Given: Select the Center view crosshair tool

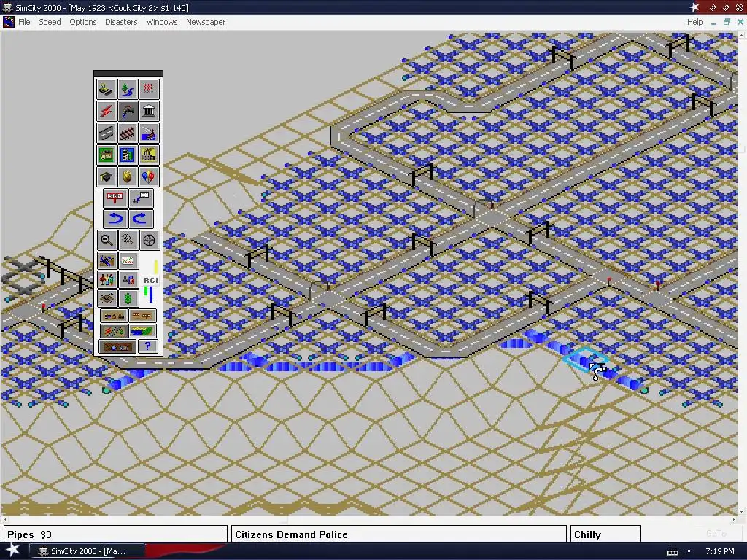Looking at the screenshot, I should (149, 241).
